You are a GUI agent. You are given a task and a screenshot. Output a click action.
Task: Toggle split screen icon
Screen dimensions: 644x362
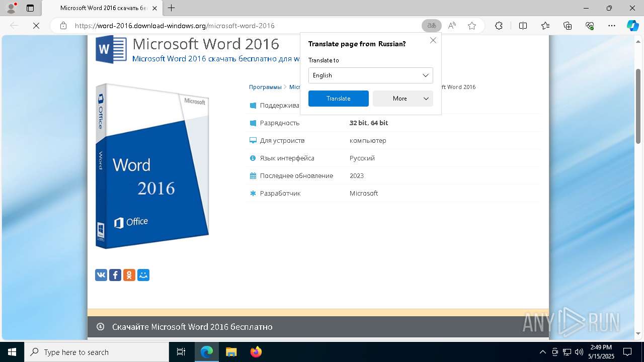(523, 26)
